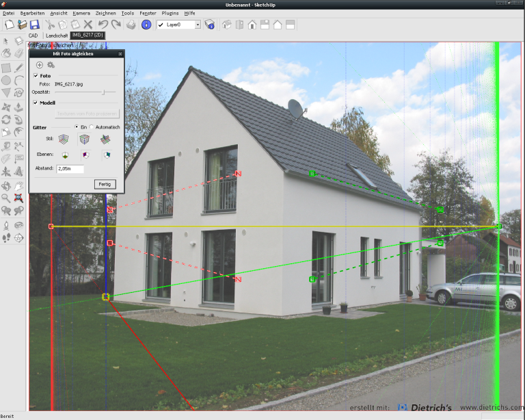Activate the Push/Pull tool
The image size is (525, 420).
pyautogui.click(x=18, y=107)
